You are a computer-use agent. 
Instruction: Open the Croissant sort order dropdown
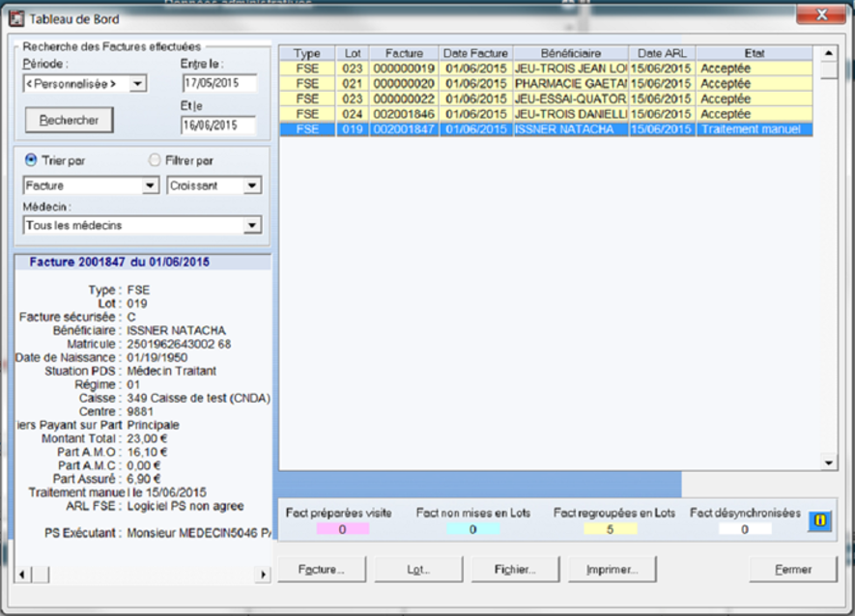(x=252, y=185)
